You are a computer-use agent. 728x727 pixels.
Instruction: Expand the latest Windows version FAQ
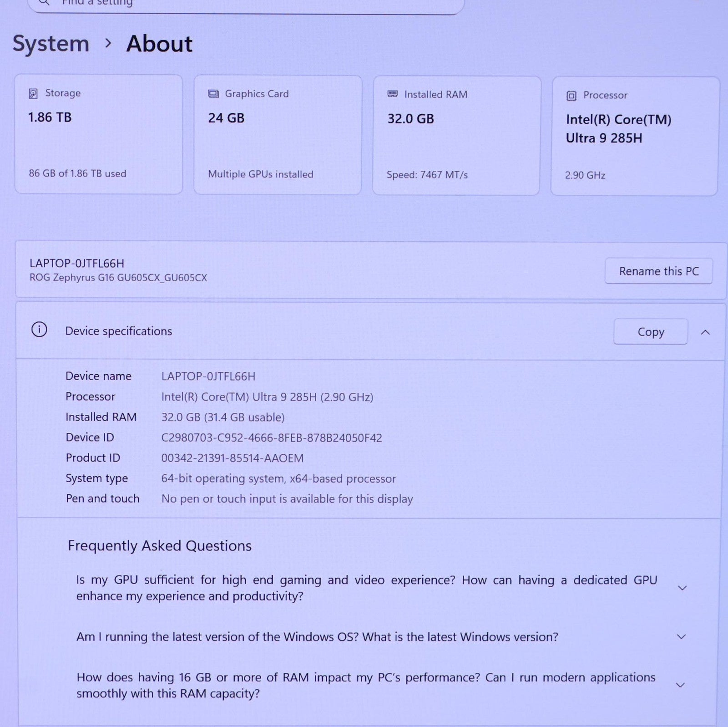(681, 637)
